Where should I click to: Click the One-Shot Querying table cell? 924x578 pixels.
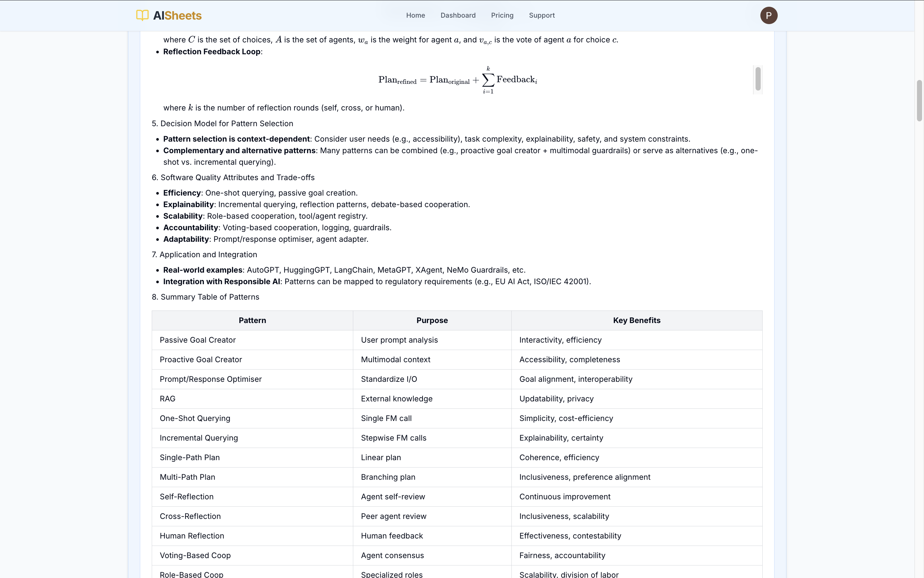[252, 418]
